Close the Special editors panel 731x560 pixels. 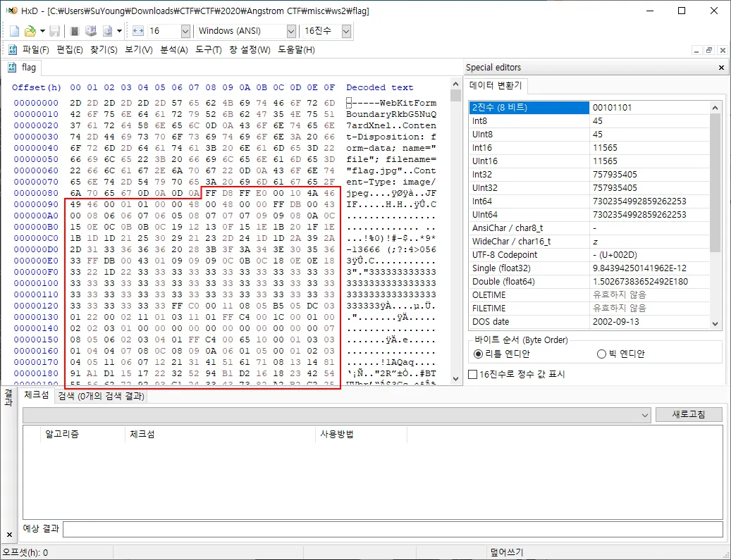coord(721,68)
